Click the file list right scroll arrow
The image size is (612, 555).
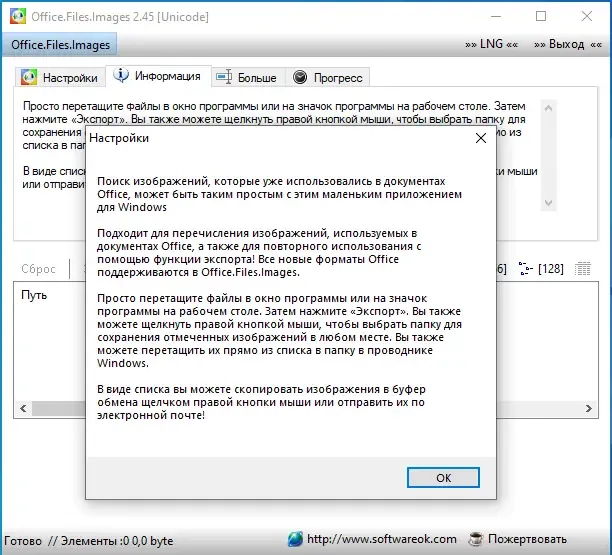(x=589, y=409)
